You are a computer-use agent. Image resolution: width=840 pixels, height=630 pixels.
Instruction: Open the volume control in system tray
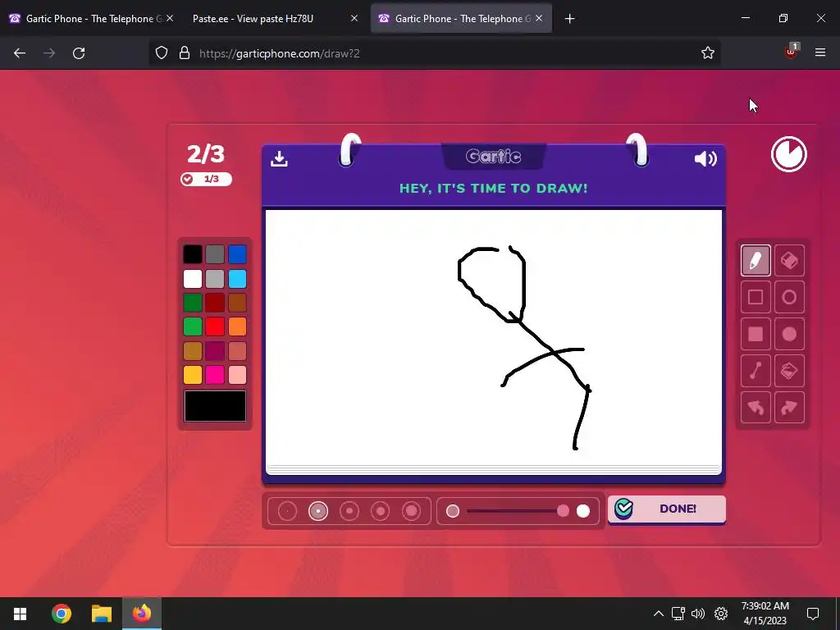coord(698,614)
